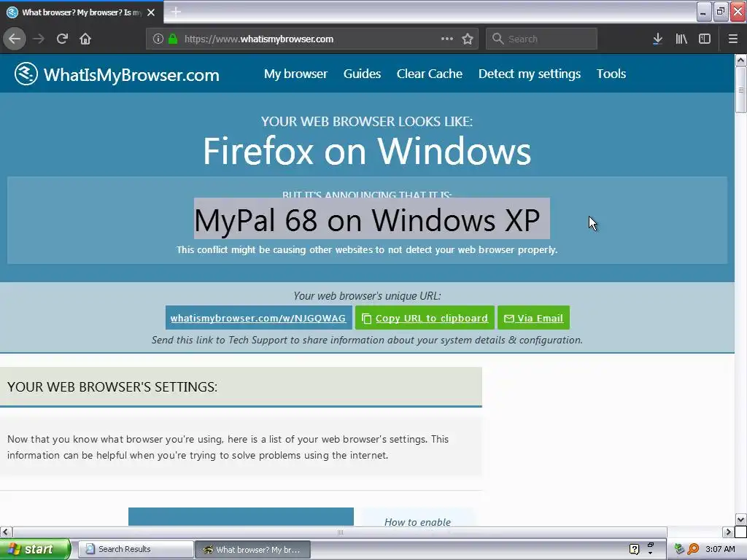This screenshot has height=560, width=747.
Task: Click the orange magnifier tray icon
Action: tap(693, 549)
